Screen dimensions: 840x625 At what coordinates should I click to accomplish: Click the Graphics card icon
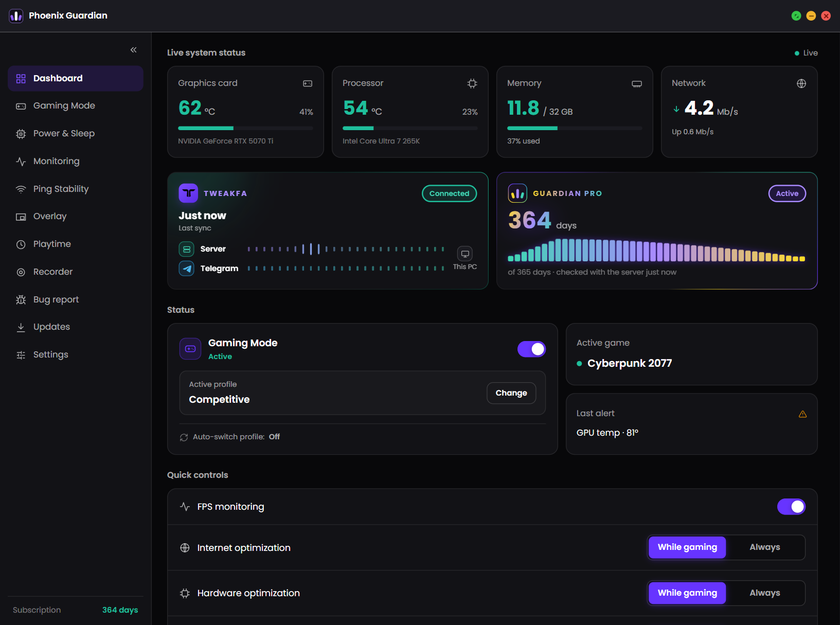click(308, 83)
